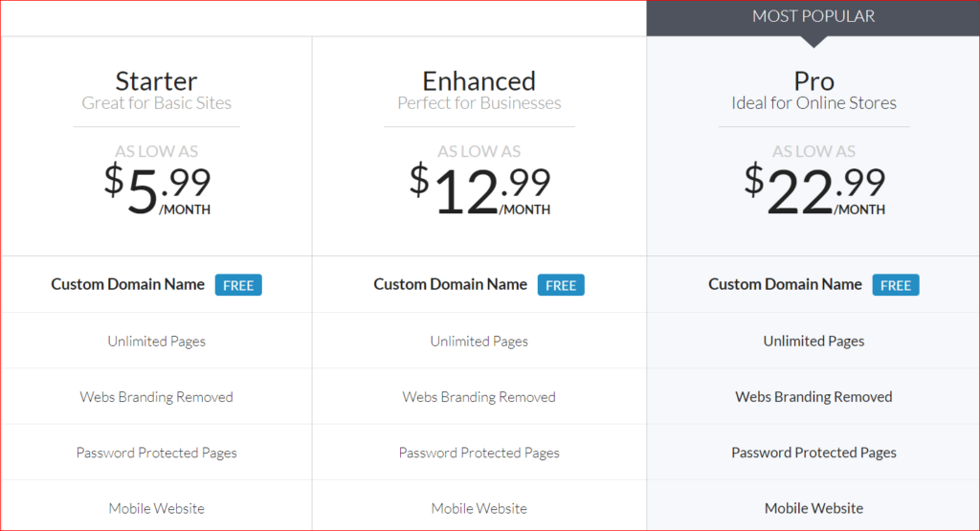Click Mobile Website under Pro plan
Viewport: 980px width, 531px height.
click(813, 508)
